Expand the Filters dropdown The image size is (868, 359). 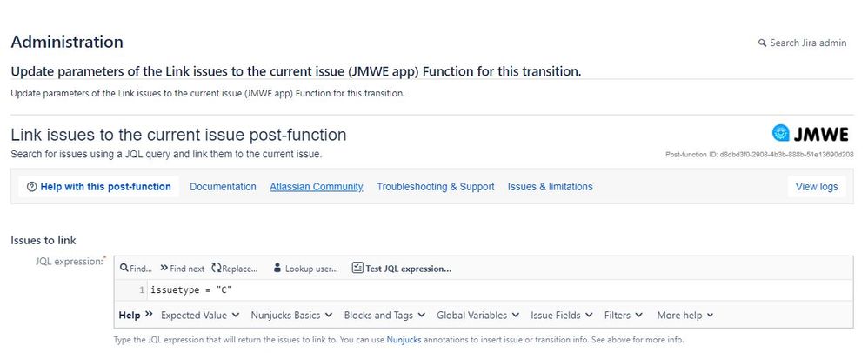coord(624,315)
